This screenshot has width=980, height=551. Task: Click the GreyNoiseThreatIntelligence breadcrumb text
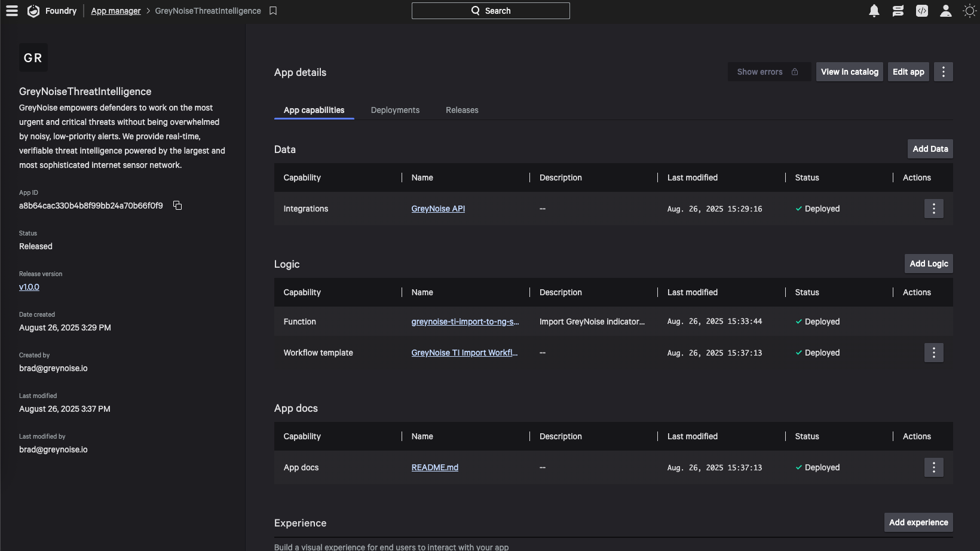[208, 11]
